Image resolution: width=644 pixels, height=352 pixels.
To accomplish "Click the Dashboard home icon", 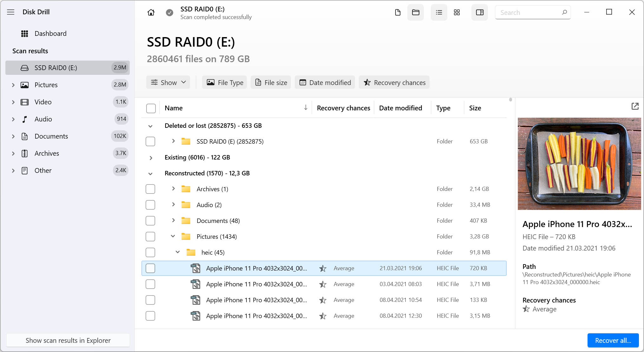I will [x=151, y=12].
